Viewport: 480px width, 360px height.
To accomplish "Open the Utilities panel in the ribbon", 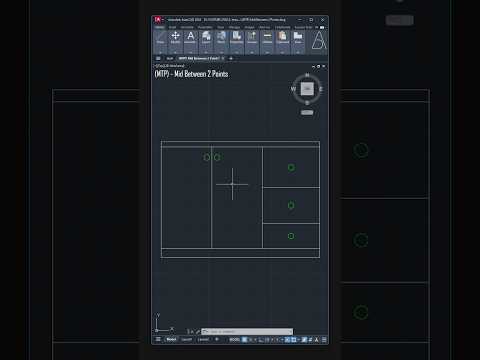I will [x=267, y=42].
